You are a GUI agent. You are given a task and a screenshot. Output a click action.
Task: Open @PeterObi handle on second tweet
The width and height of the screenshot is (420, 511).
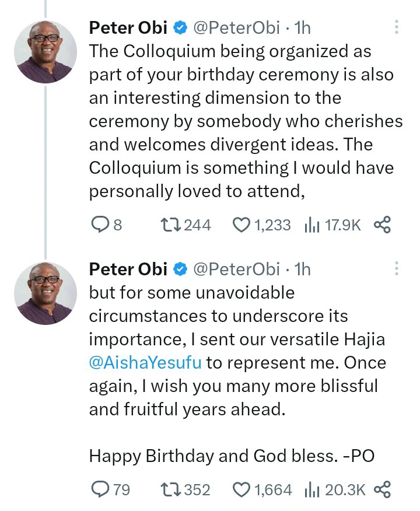pos(237,269)
